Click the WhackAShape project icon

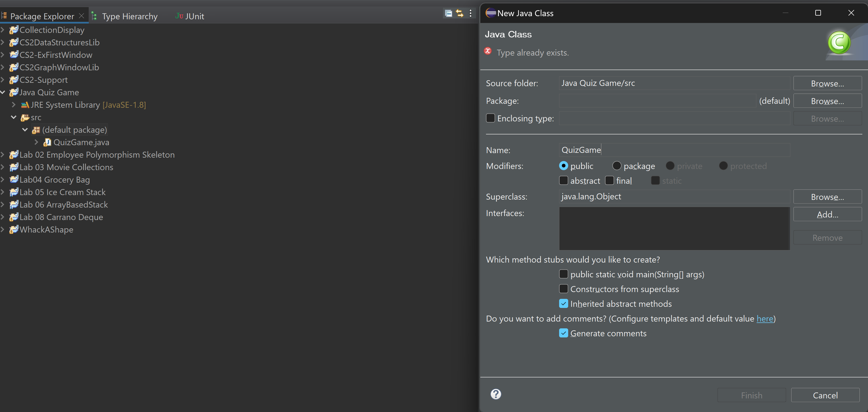[x=14, y=229]
